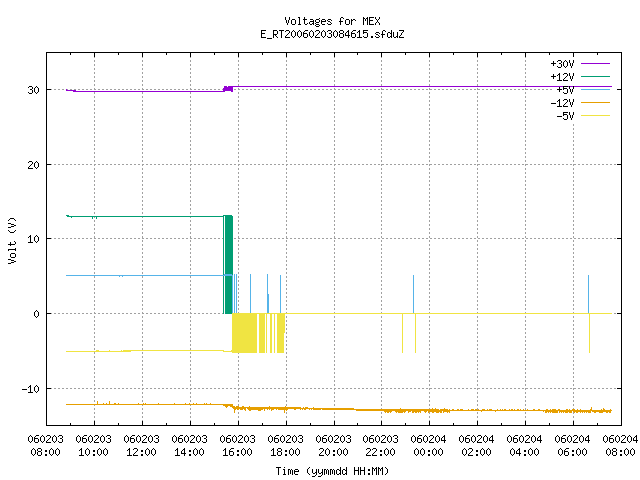The image size is (640, 480).
Task: Click the -12V legend label
Action: (562, 103)
